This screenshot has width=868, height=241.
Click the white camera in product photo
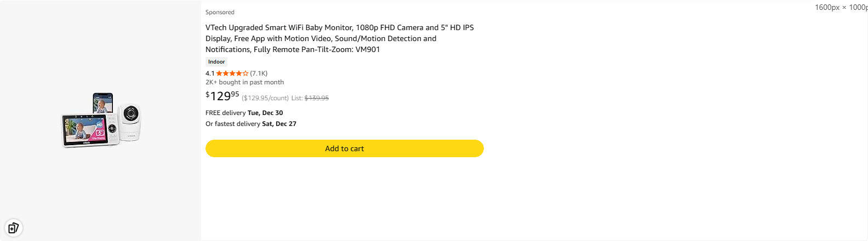pyautogui.click(x=130, y=121)
